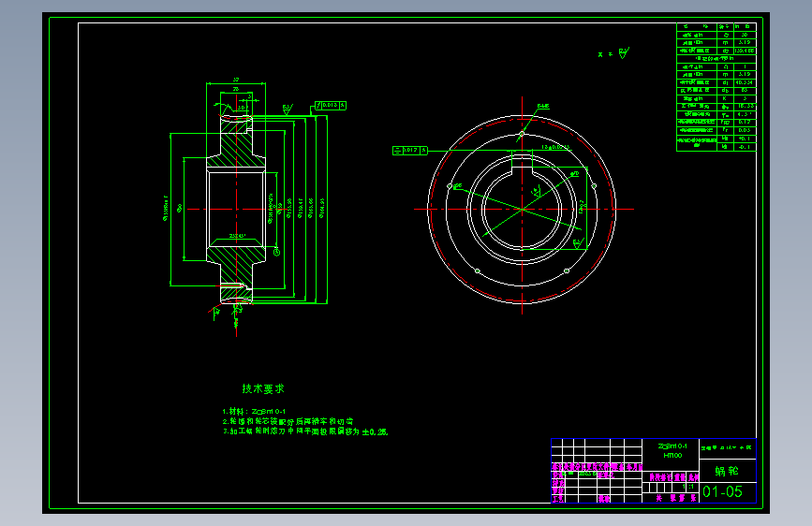Select the scale value '1:1' cell
Image resolution: width=812 pixels, height=526 pixels.
688,487
